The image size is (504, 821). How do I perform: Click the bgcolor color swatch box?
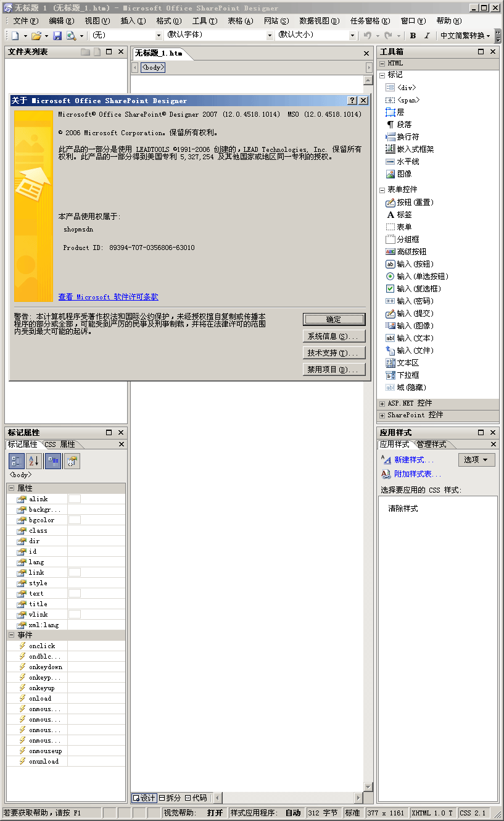[75, 520]
